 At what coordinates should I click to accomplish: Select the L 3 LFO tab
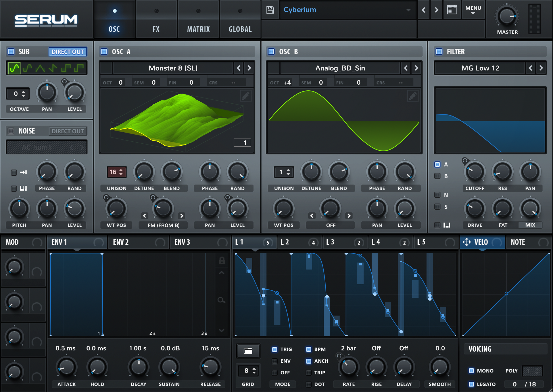[345, 242]
